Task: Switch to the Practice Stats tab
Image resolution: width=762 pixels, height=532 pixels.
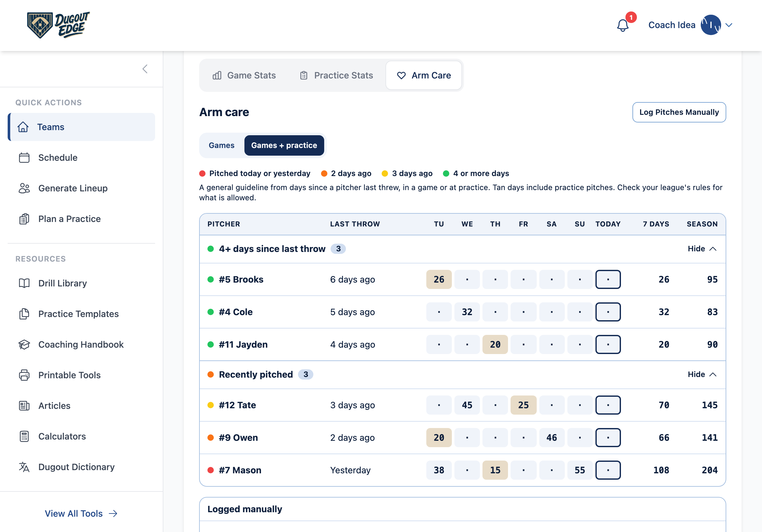Action: [336, 75]
